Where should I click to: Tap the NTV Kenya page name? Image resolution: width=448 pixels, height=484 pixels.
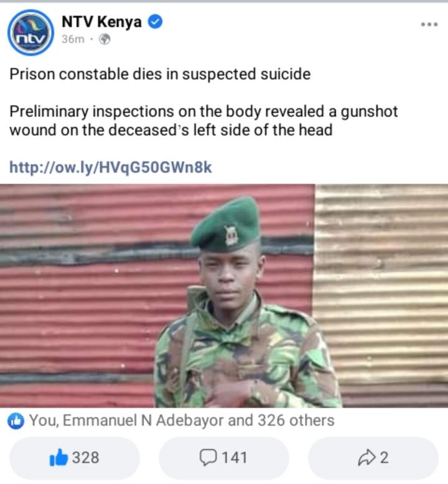pyautogui.click(x=101, y=22)
